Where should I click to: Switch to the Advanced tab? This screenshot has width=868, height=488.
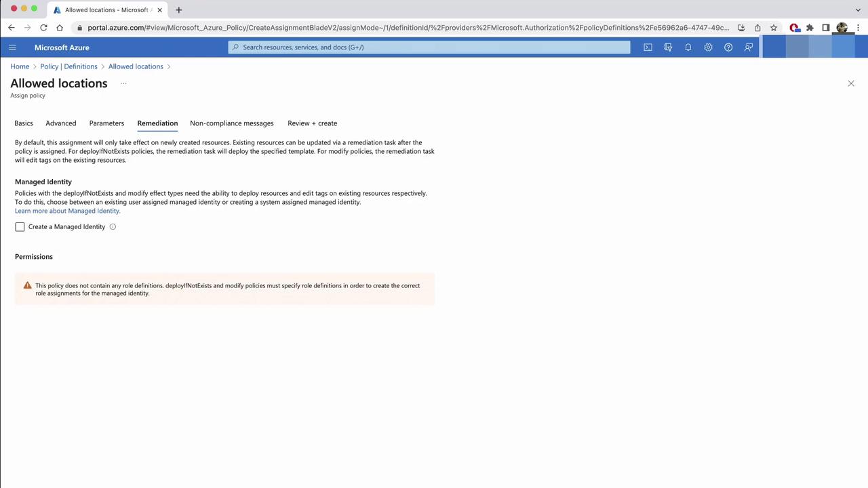[61, 123]
